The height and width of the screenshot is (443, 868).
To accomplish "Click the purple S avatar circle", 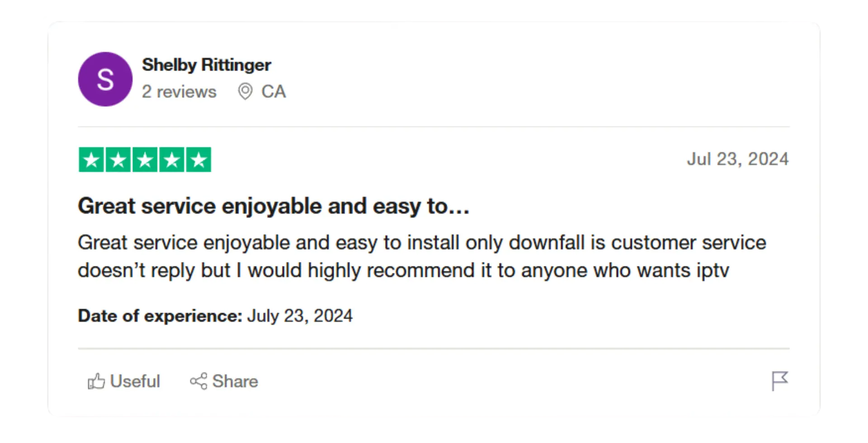I will pyautogui.click(x=105, y=79).
